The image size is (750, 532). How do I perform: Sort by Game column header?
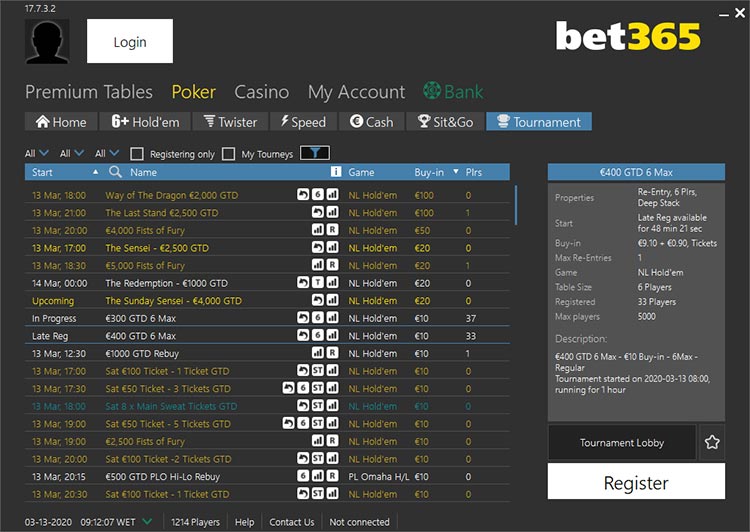[x=361, y=172]
